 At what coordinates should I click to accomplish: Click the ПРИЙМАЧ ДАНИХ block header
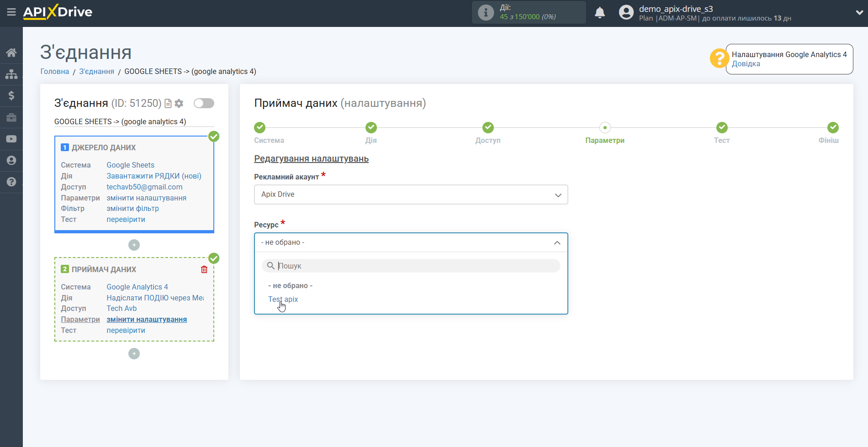104,270
